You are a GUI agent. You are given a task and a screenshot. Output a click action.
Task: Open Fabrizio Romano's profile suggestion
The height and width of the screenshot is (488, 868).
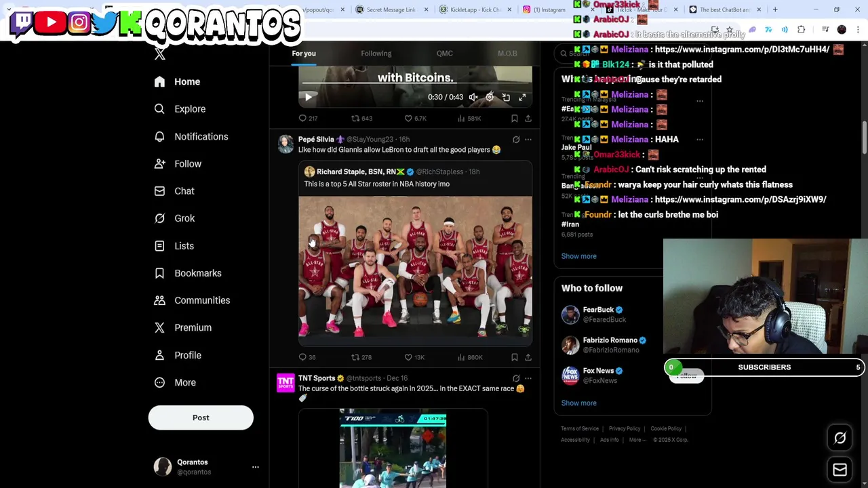click(610, 340)
